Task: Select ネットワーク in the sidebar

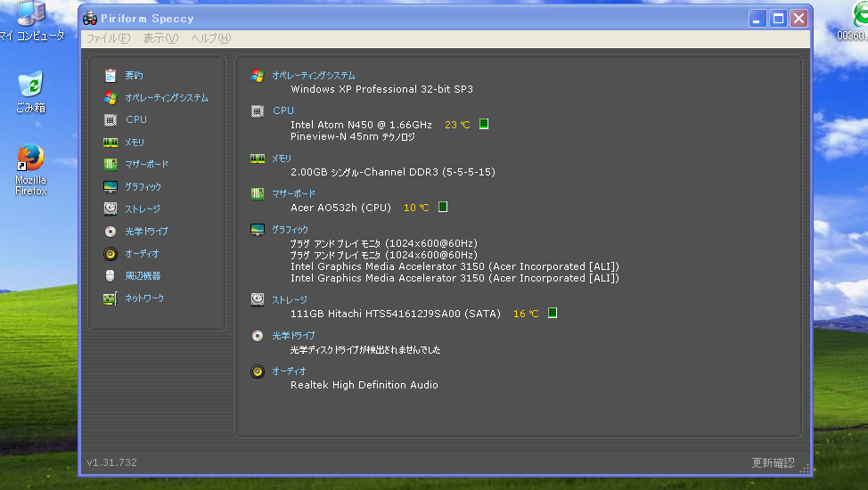Action: tap(144, 298)
